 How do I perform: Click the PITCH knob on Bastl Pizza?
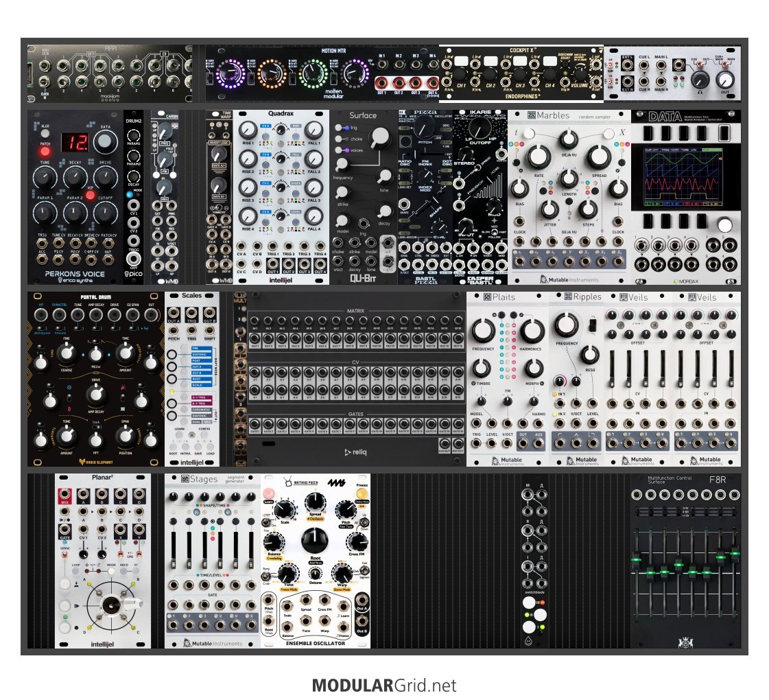pyautogui.click(x=425, y=128)
